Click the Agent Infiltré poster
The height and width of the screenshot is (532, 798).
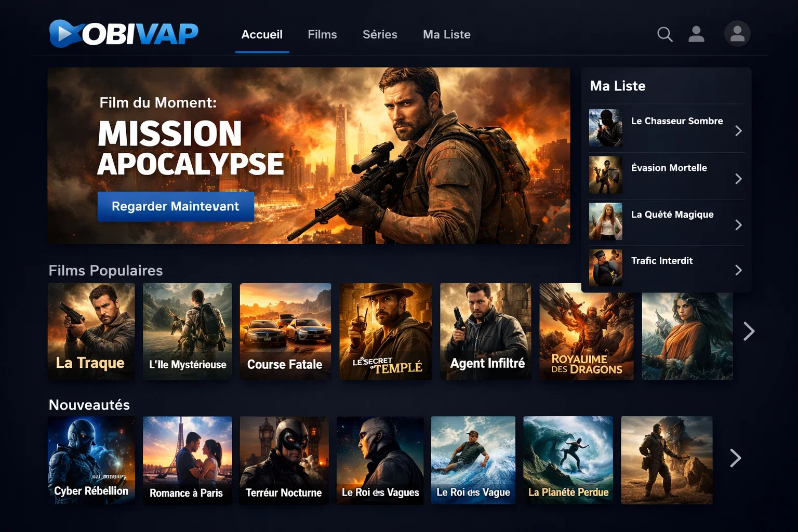click(x=485, y=331)
